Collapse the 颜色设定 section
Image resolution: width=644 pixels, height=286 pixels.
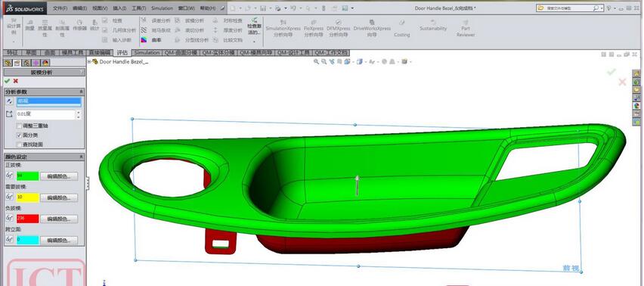(81, 157)
